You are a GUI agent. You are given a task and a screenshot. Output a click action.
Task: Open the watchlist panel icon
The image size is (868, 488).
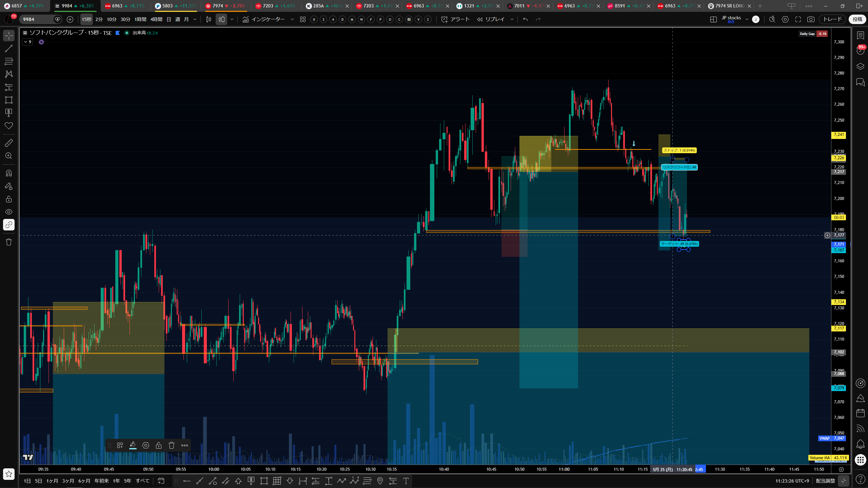[x=860, y=35]
